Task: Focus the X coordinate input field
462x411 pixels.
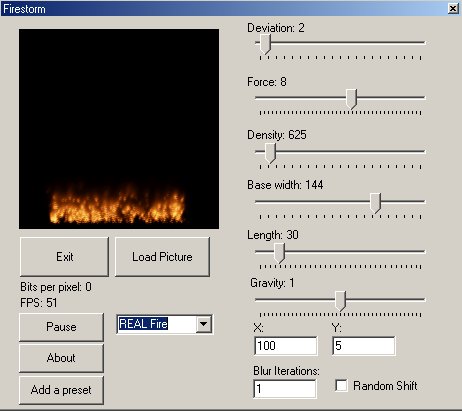Action: [x=286, y=346]
